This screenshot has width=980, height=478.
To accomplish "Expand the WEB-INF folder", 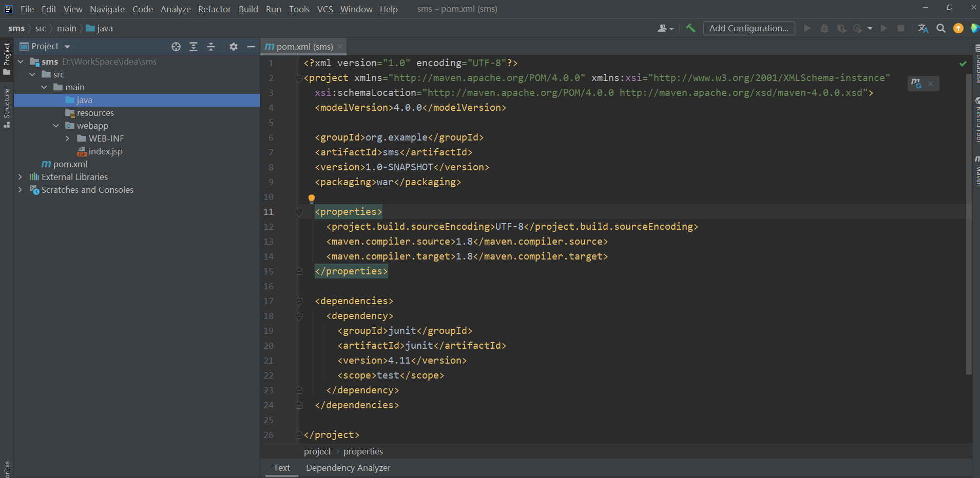I will pyautogui.click(x=67, y=138).
